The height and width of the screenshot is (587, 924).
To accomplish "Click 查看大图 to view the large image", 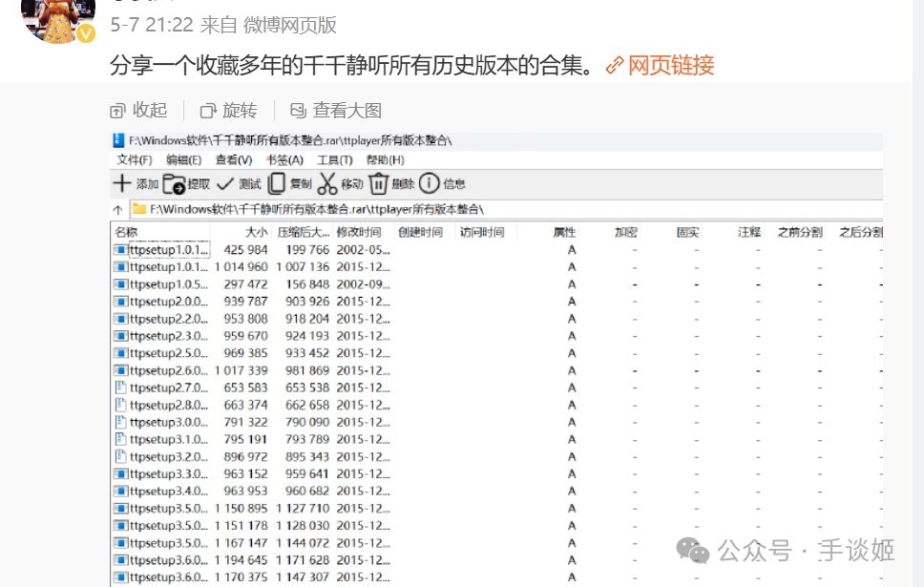I will pyautogui.click(x=347, y=110).
